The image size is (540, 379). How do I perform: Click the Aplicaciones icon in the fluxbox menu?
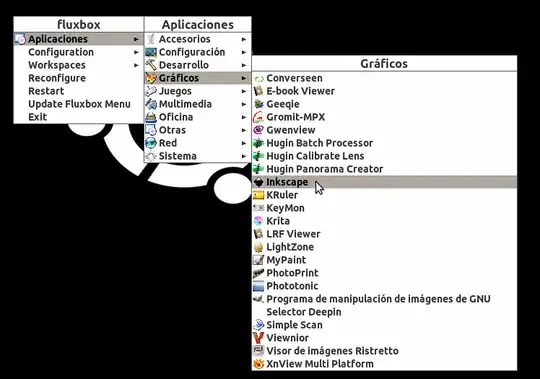click(20, 39)
